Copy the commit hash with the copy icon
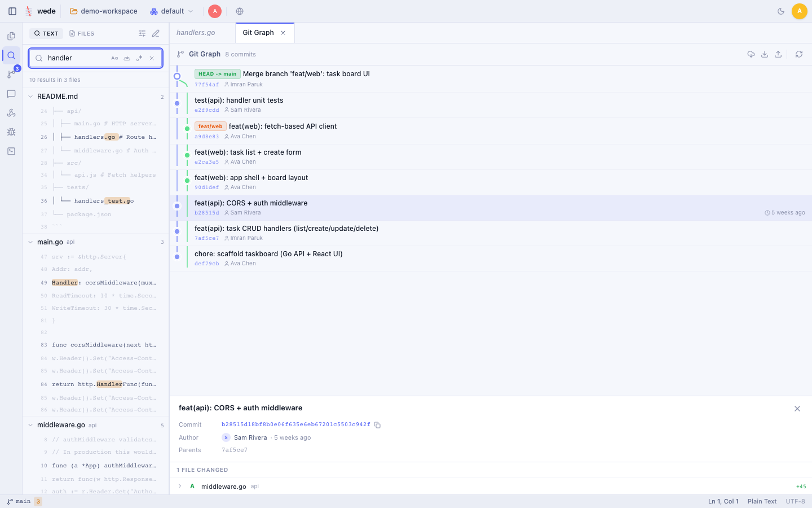Viewport: 812px width, 508px height. (377, 425)
